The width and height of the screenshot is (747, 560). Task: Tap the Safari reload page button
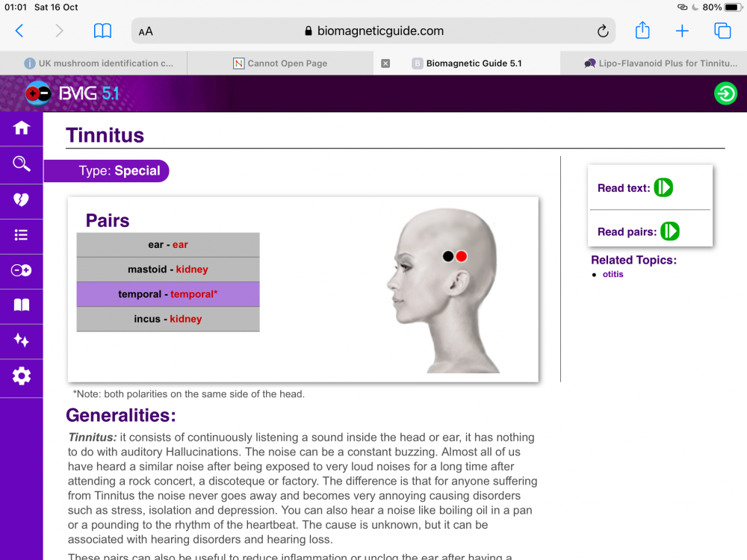pyautogui.click(x=602, y=31)
